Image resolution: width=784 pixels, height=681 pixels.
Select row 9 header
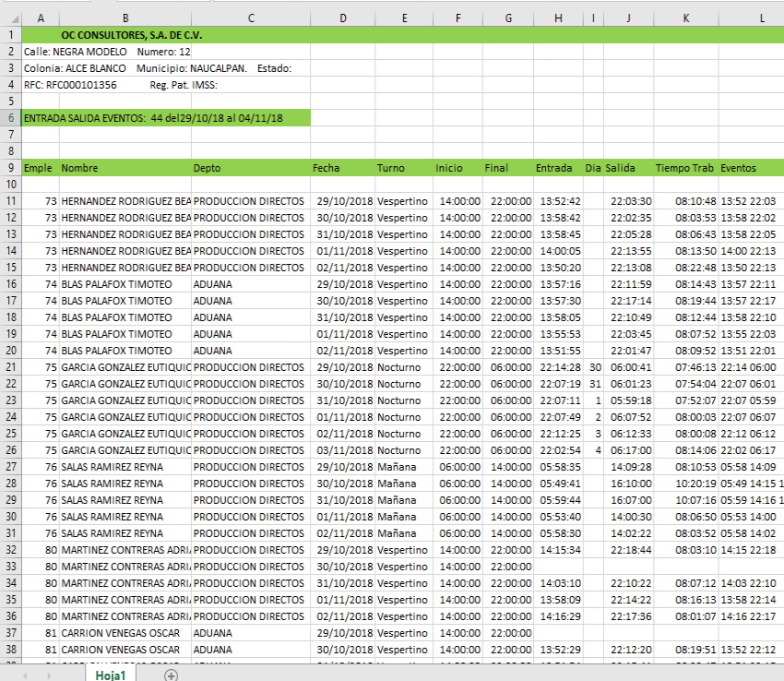click(10, 168)
